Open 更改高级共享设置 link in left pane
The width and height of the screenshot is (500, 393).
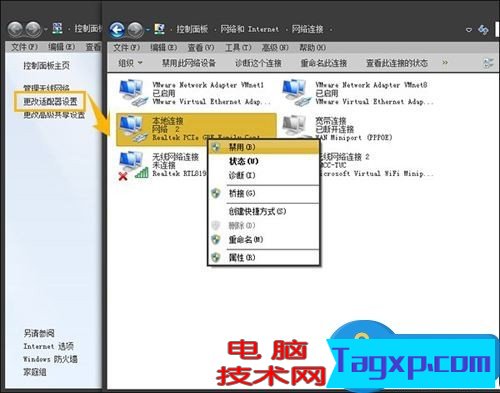[x=54, y=115]
